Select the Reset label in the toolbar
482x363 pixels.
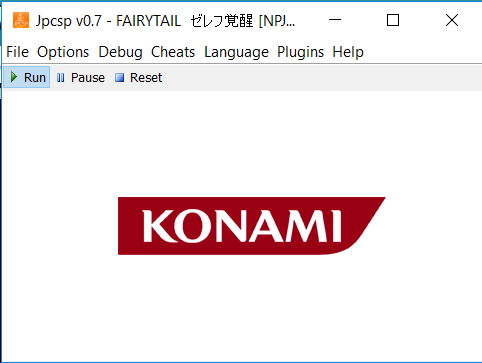click(x=146, y=78)
